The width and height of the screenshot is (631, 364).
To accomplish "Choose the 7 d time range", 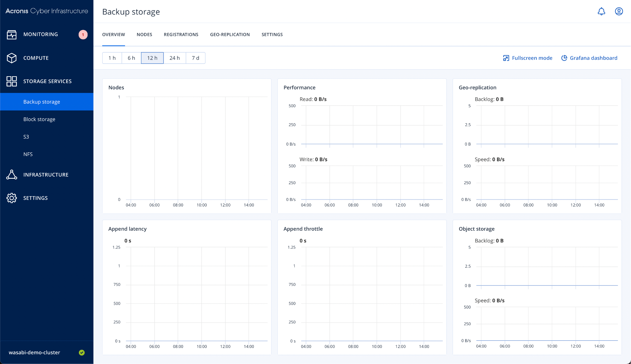I will [195, 58].
